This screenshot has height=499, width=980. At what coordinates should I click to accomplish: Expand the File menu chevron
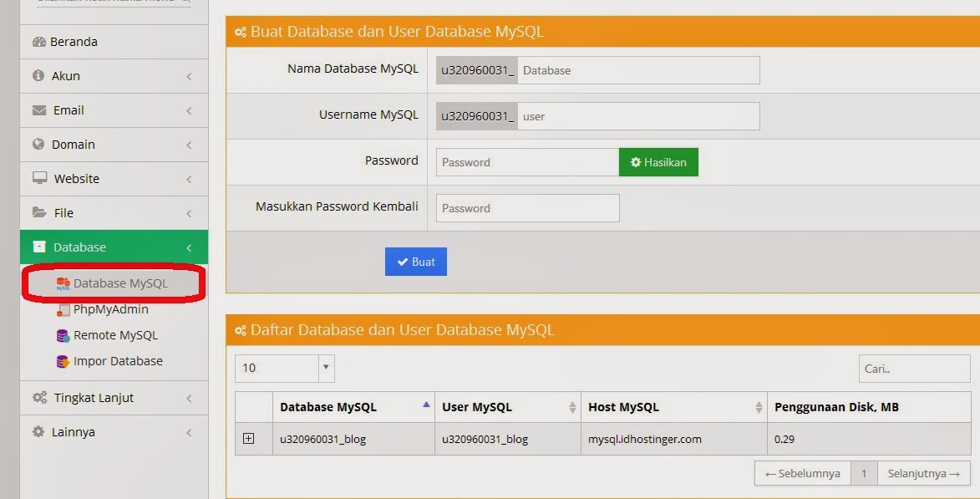point(189,214)
